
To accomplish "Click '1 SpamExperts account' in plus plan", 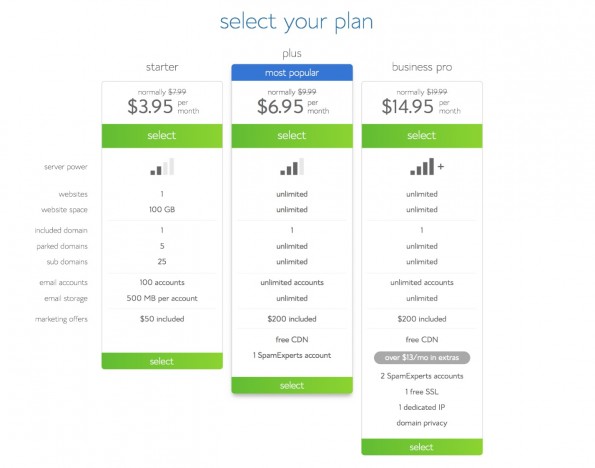I will [292, 355].
